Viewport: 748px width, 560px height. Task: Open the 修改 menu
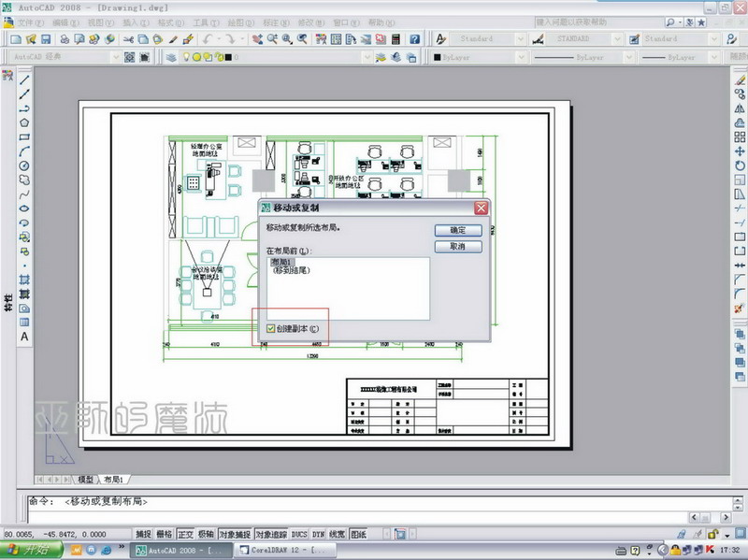[311, 22]
